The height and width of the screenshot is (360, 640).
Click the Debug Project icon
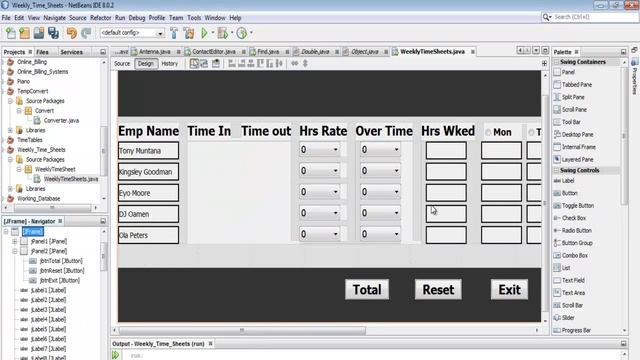tap(223, 33)
